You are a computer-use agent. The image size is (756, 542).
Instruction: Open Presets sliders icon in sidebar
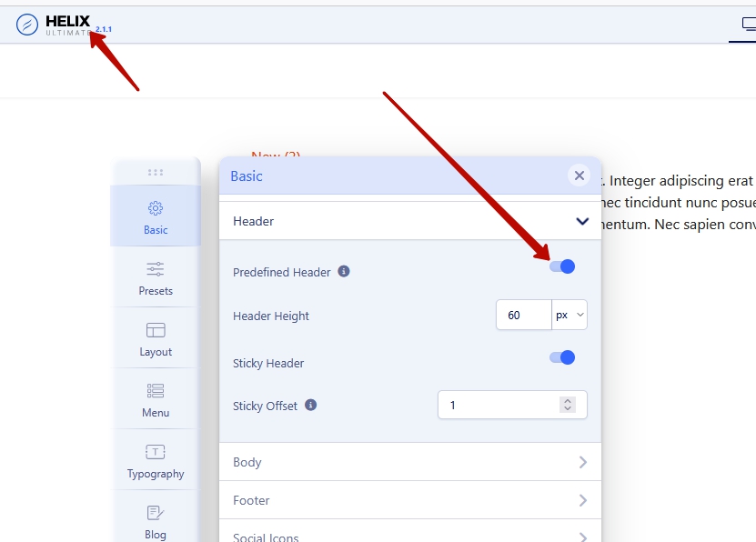[156, 269]
